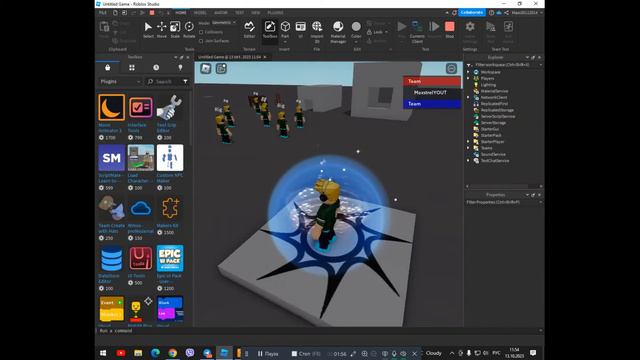The image size is (640, 360).
Task: Switch to the AVATAR ribbon tab
Action: tap(221, 13)
